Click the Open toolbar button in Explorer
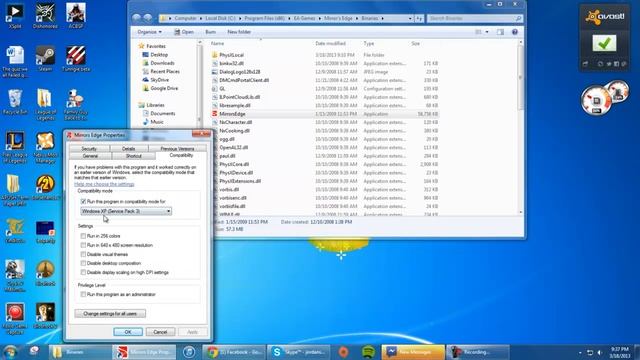The height and width of the screenshot is (360, 640). (x=184, y=32)
